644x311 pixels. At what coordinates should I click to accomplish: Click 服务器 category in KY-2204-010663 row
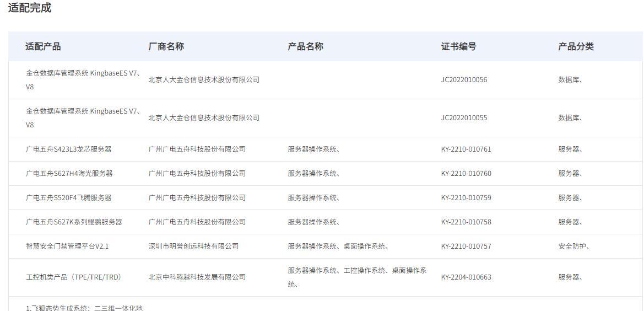tap(570, 277)
